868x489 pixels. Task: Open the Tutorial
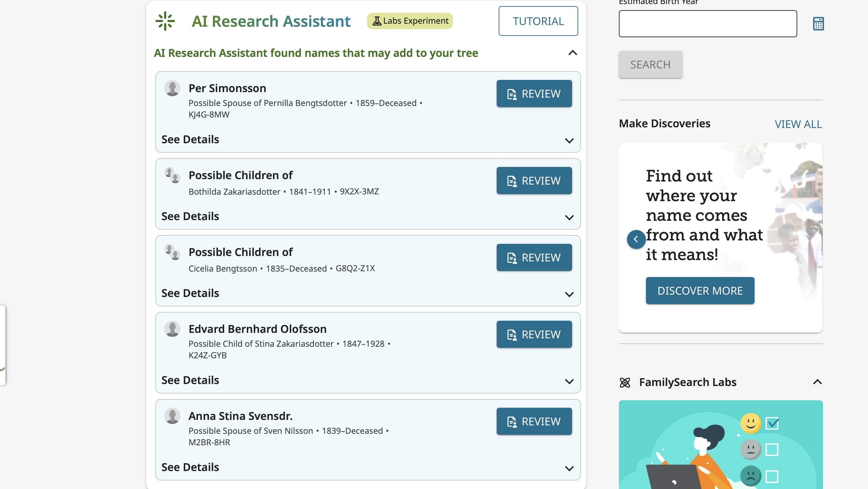point(538,21)
